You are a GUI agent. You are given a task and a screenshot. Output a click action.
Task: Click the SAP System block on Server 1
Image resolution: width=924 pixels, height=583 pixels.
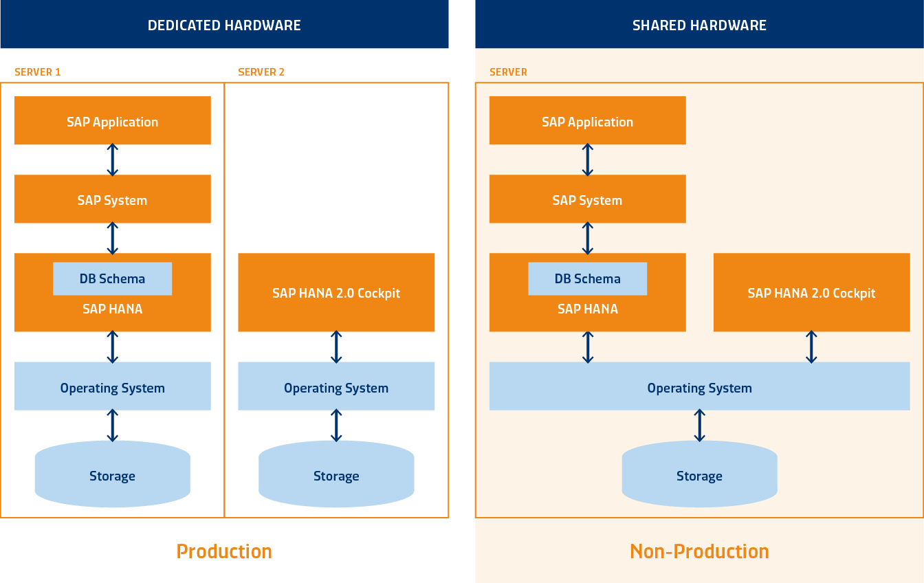click(112, 199)
